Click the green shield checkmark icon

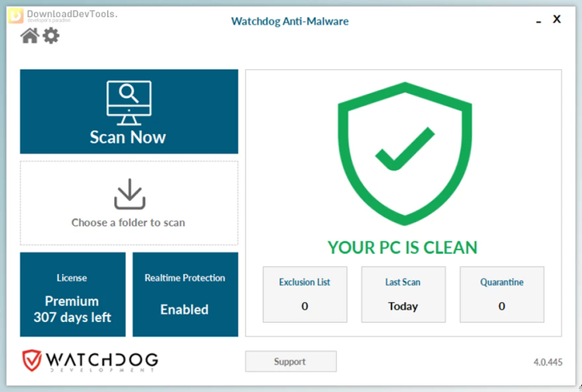click(x=404, y=154)
